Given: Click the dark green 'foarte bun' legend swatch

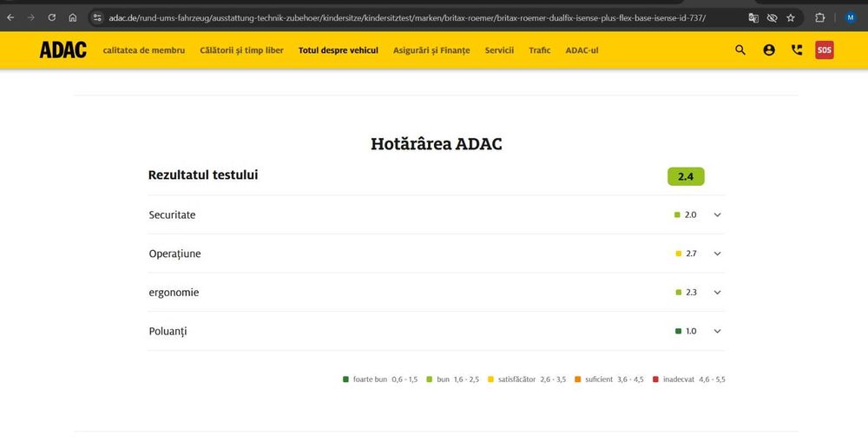Looking at the screenshot, I should [346, 379].
